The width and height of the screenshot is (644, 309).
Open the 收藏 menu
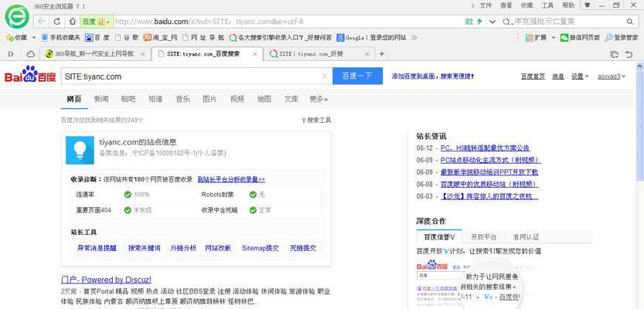527,5
